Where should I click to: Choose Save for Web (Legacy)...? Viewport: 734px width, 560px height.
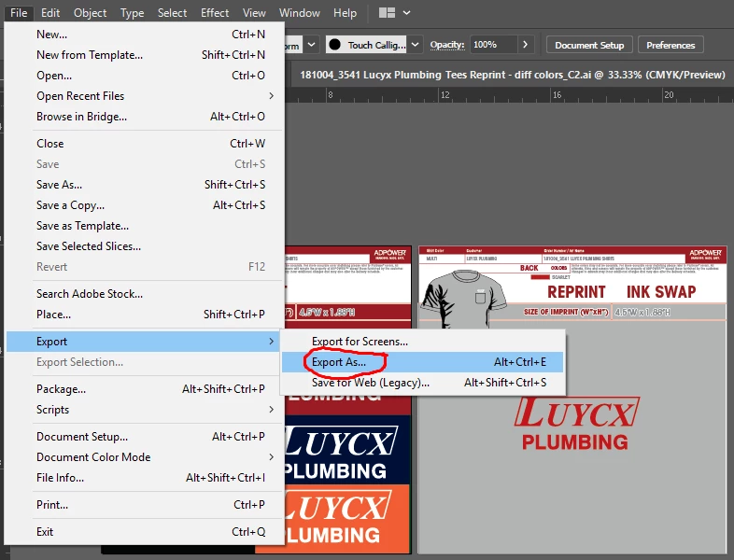click(422, 383)
